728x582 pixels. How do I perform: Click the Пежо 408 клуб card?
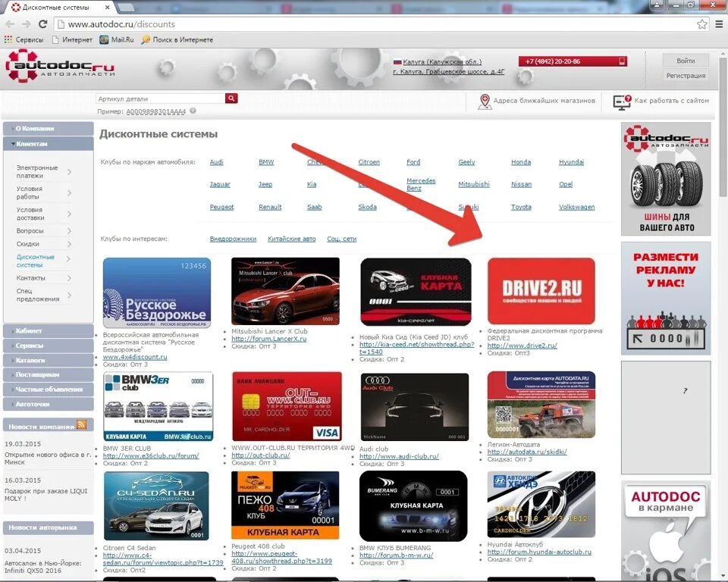(285, 505)
